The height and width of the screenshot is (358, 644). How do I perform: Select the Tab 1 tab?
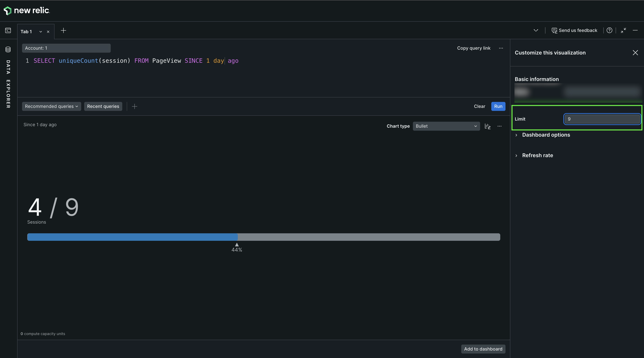pos(26,32)
